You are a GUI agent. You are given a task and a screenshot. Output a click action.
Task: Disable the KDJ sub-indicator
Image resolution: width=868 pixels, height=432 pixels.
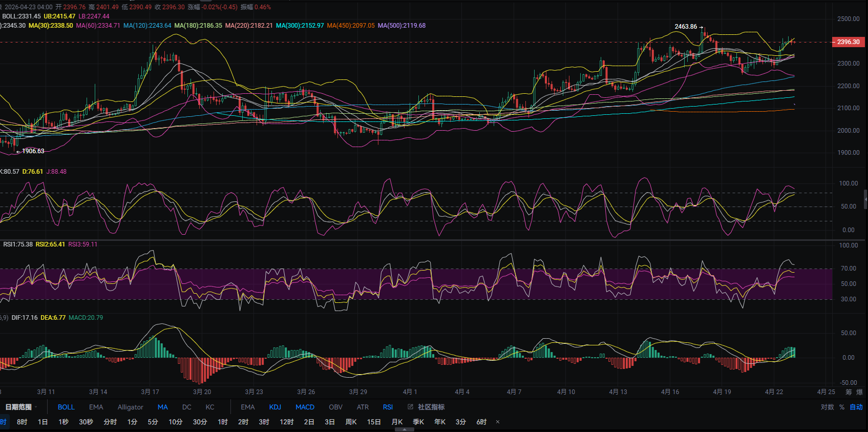[275, 407]
